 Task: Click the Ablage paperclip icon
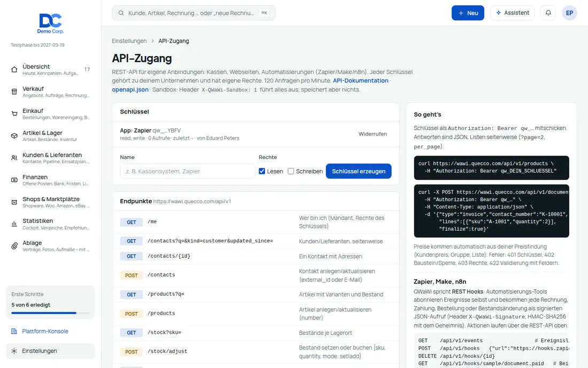click(x=14, y=246)
